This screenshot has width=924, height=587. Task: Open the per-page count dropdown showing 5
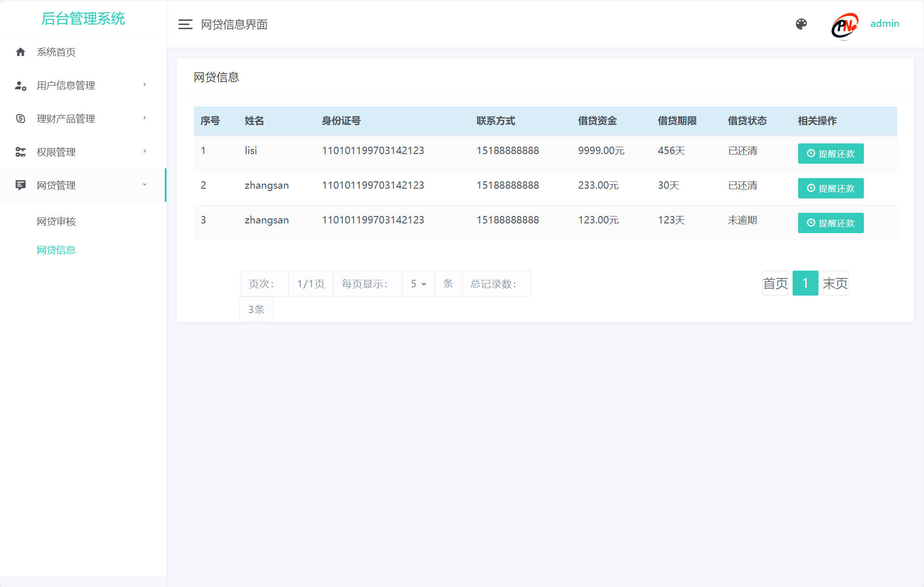[x=418, y=284]
